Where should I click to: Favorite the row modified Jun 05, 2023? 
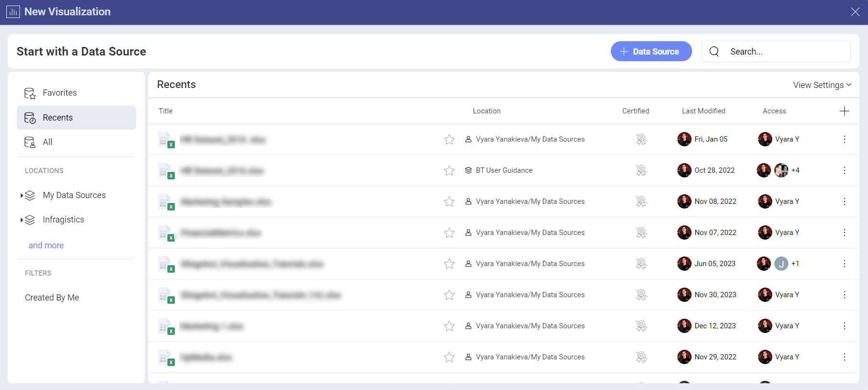(449, 264)
